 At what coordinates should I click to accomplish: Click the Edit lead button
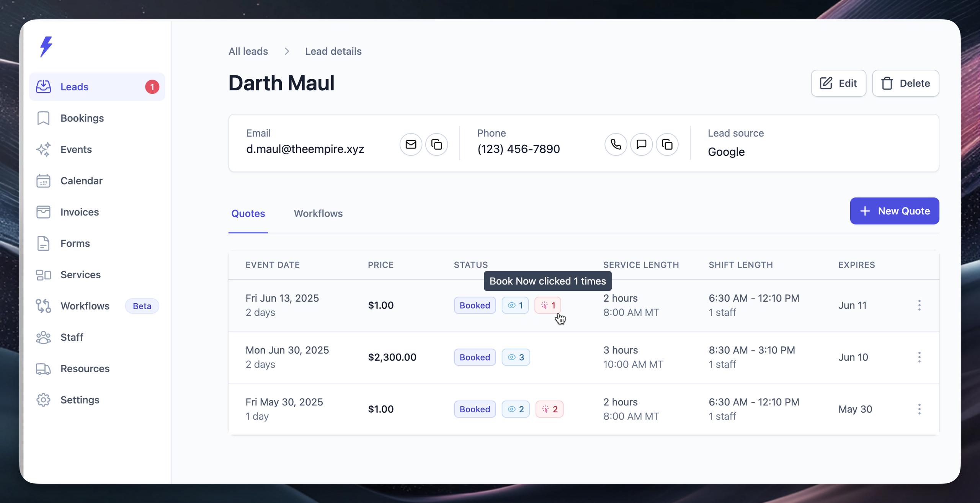point(838,83)
